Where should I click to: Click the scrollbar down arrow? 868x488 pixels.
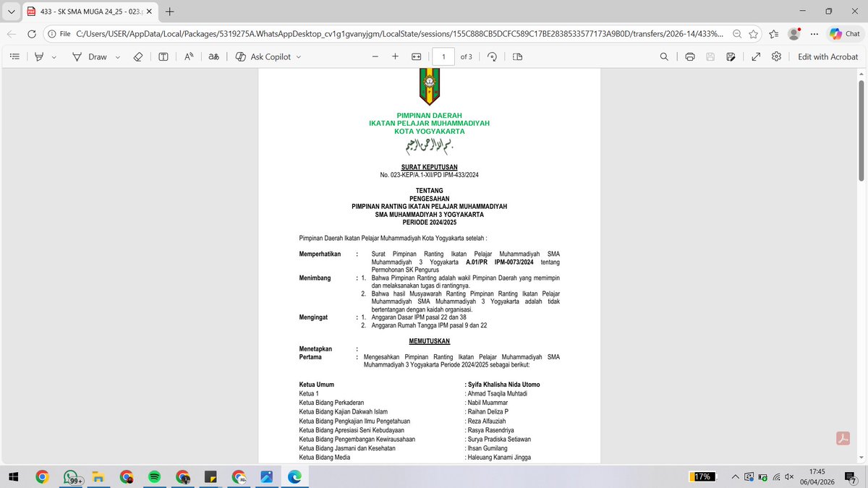[861, 458]
